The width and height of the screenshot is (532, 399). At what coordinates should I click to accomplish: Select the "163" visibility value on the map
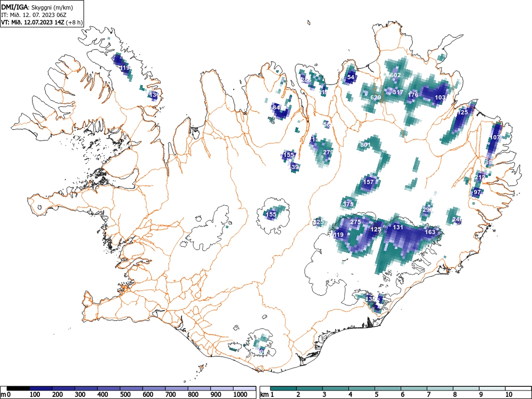click(430, 232)
